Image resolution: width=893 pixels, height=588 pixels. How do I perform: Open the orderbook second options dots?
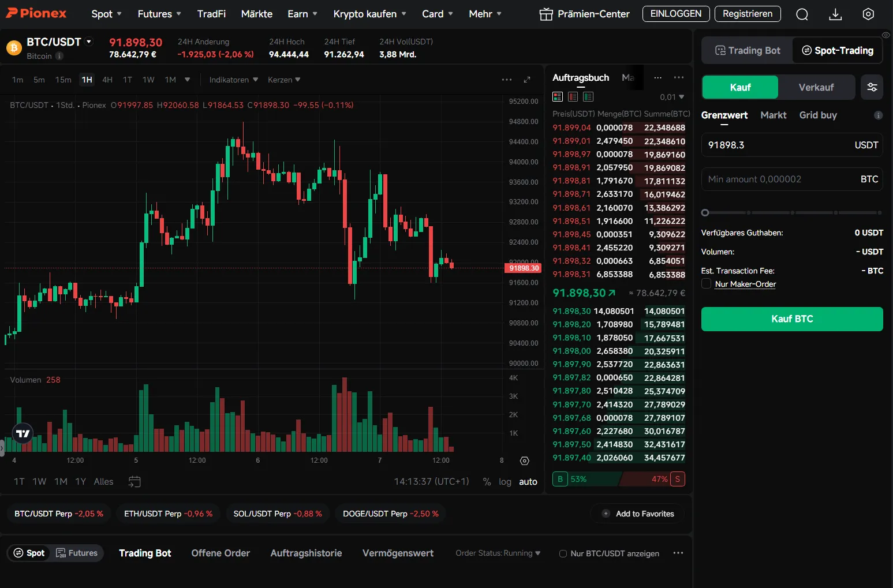(657, 77)
